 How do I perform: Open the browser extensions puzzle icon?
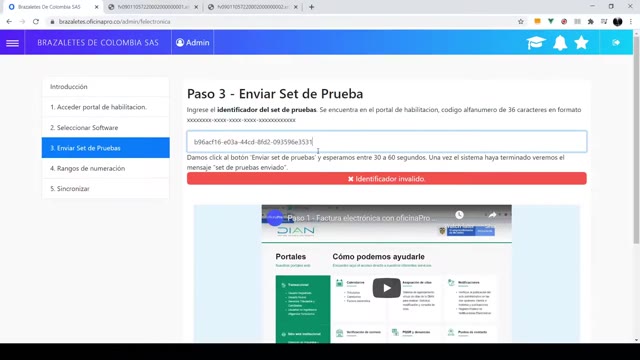pos(591,22)
